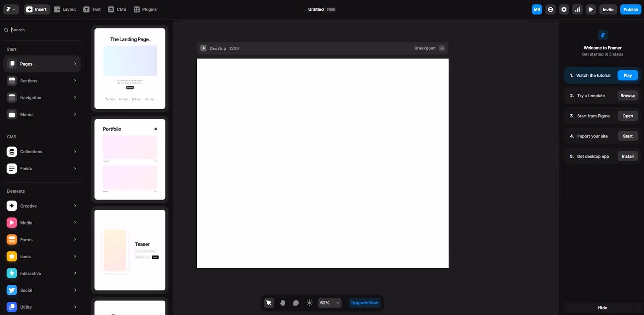Open the Forms orange icon

coord(12,239)
